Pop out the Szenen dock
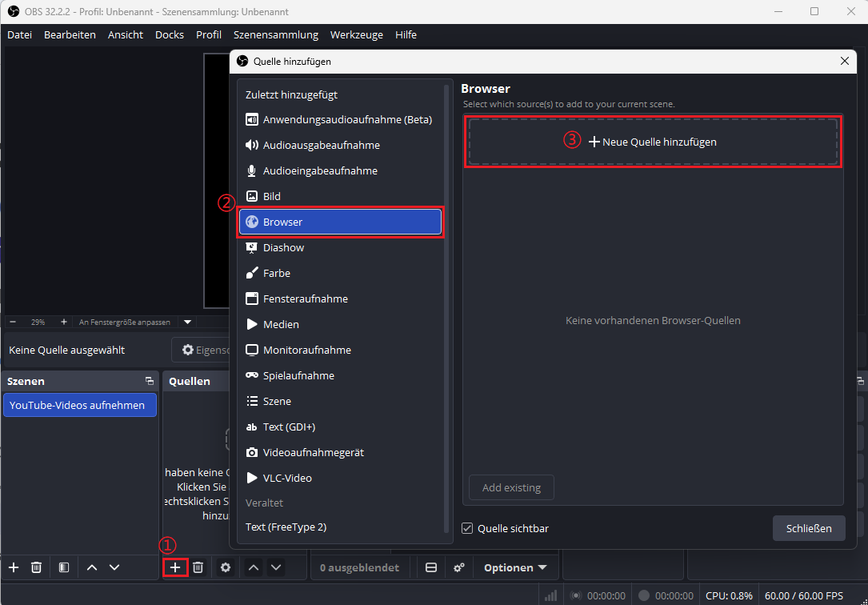Screen dimensions: 868x605 pyautogui.click(x=149, y=381)
